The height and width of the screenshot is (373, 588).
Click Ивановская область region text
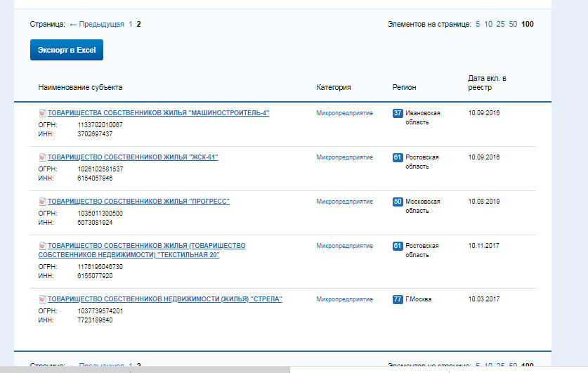click(423, 117)
